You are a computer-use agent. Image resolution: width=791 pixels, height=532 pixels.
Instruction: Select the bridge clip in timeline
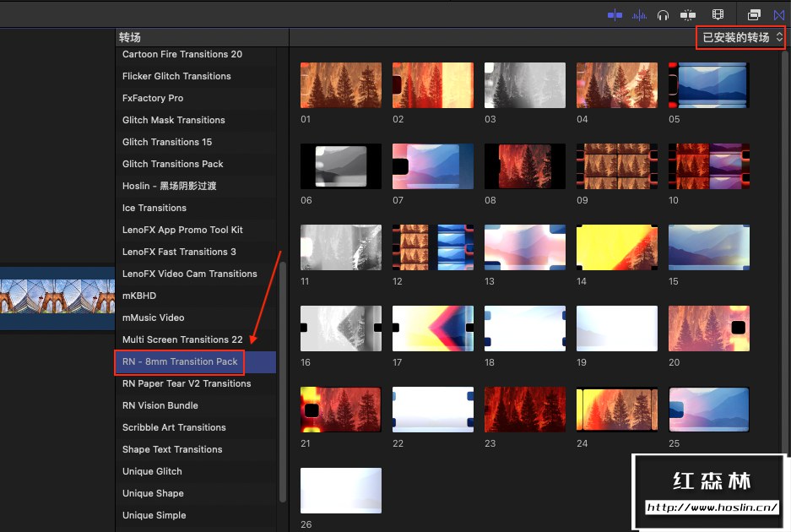click(57, 298)
